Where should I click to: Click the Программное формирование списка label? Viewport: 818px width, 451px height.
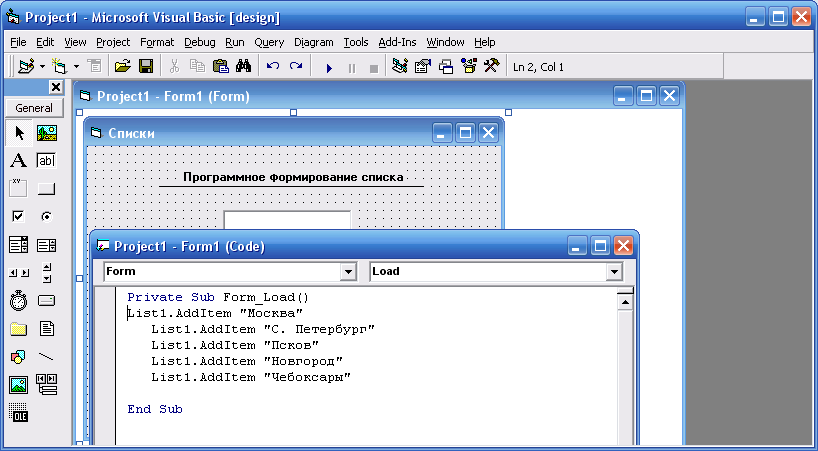(x=293, y=177)
